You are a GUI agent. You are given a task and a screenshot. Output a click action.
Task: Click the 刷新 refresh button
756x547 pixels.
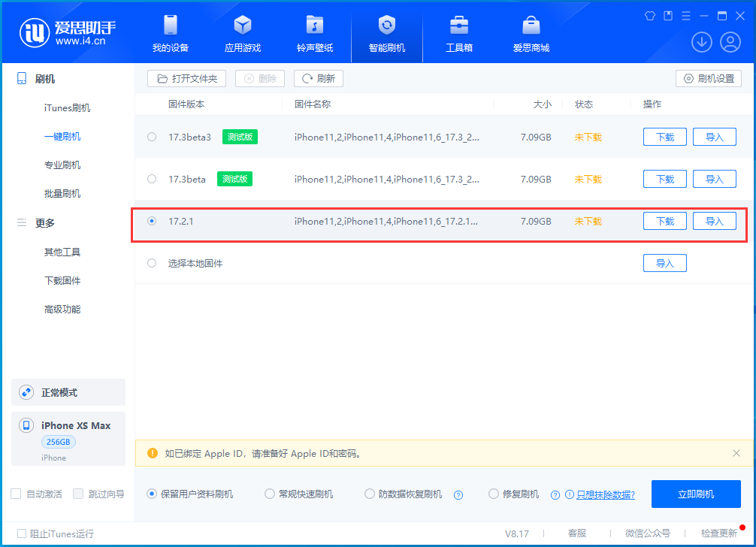319,78
